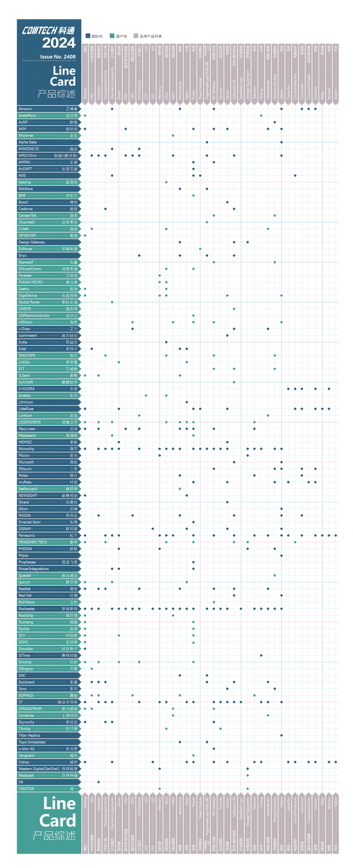Click the Vishay 威世 row label
This screenshot has width=353, height=868.
tap(49, 762)
